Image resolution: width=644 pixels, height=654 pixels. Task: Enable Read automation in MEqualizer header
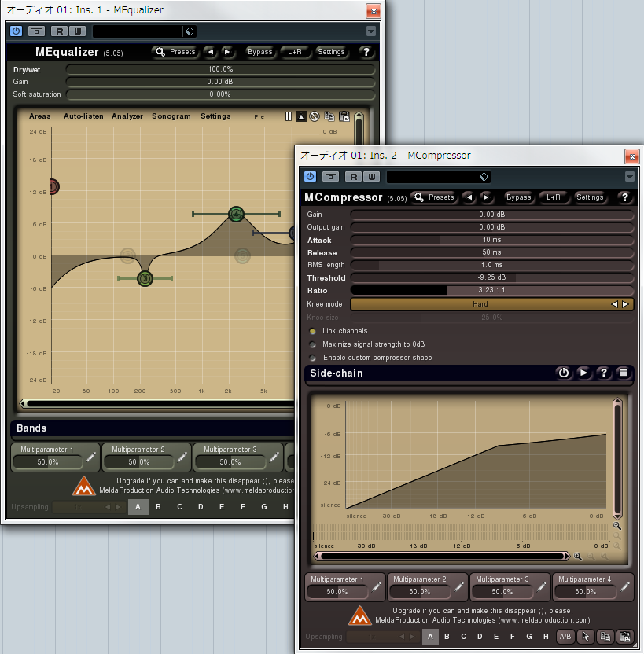tap(59, 31)
